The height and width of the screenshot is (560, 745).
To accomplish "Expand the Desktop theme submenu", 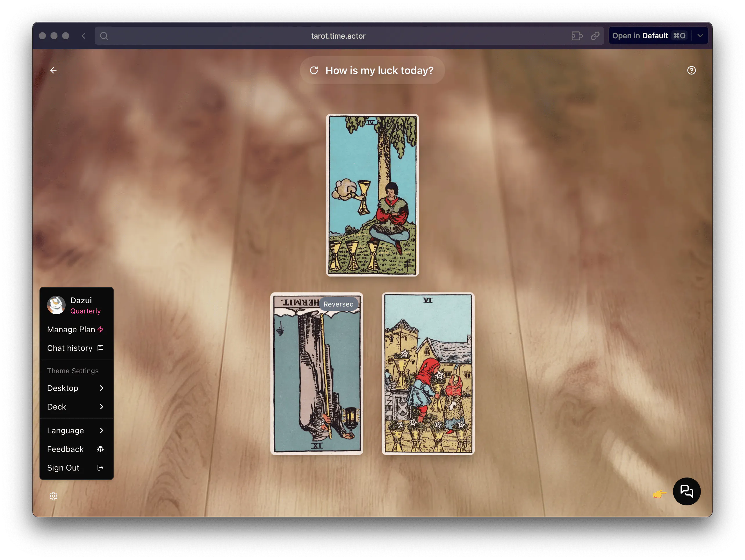I will (76, 388).
